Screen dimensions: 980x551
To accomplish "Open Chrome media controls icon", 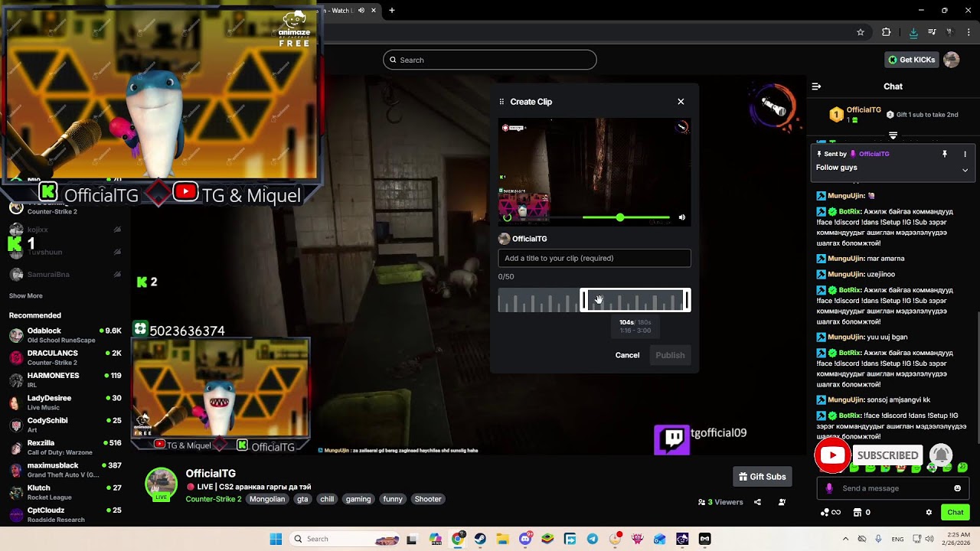I will pyautogui.click(x=932, y=32).
